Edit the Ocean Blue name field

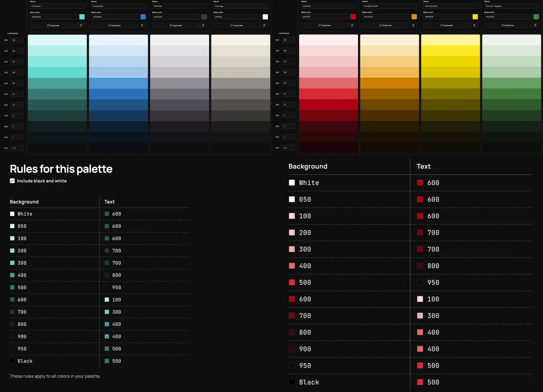[x=118, y=6]
